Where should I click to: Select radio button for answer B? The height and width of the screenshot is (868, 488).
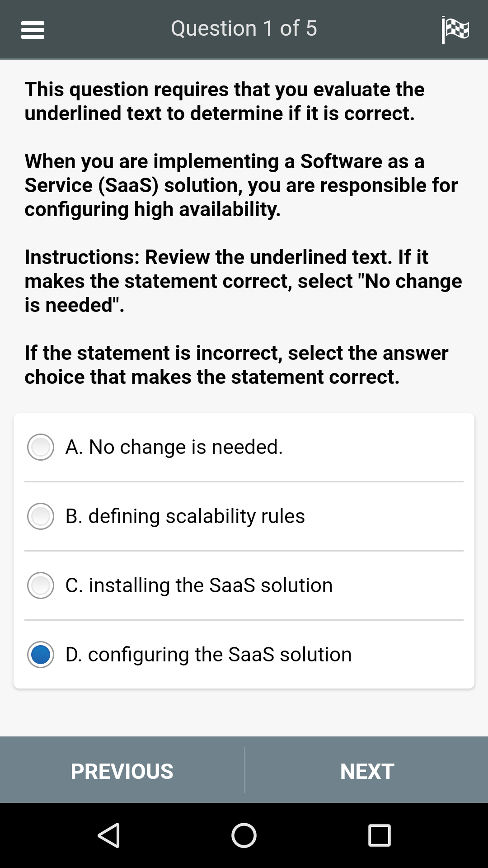(41, 516)
